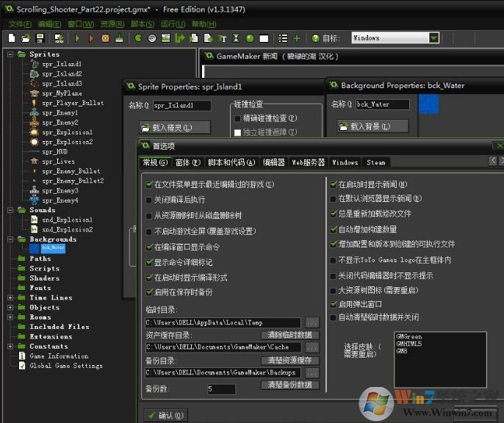Open the list icon in the toolbar
Screen dimensions: 504x423
pyautogui.click(x=283, y=38)
